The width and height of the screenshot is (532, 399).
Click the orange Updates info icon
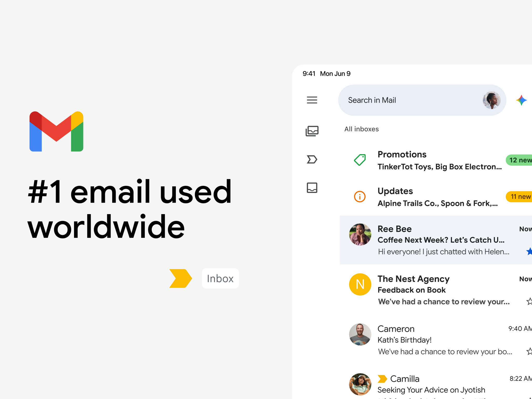(x=360, y=197)
